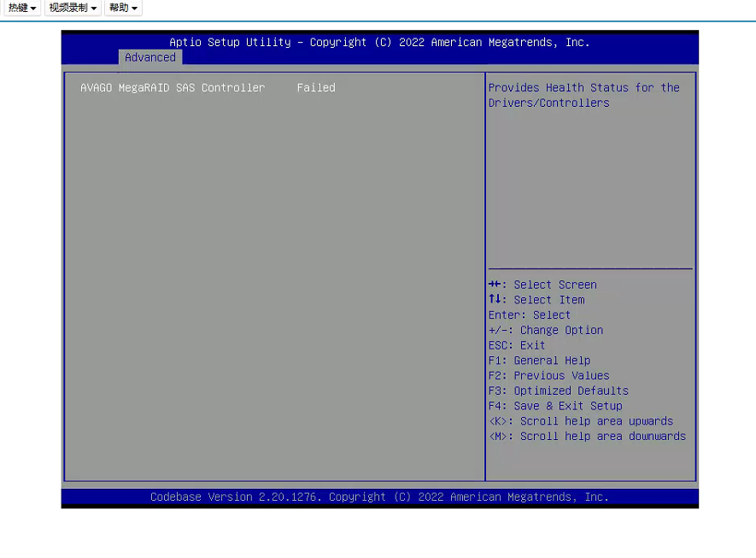Select AVAGO MegaRAID SAS Controller entry
The width and height of the screenshot is (756, 558).
[x=173, y=88]
